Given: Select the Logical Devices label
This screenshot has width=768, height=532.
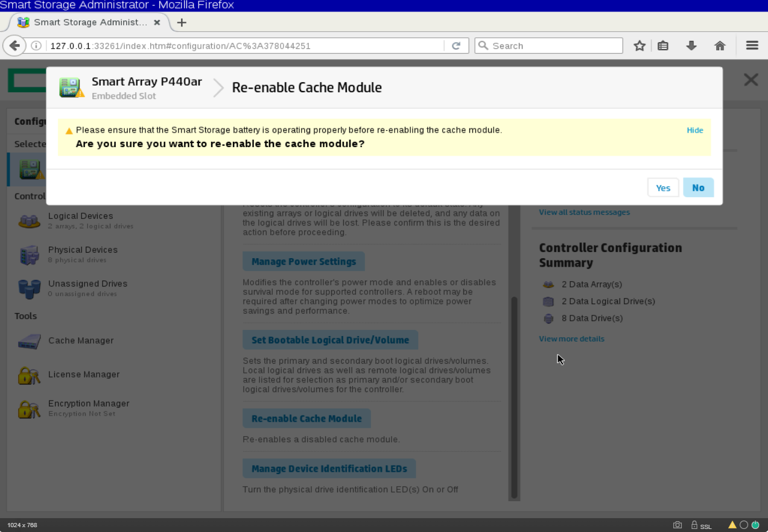Looking at the screenshot, I should [x=80, y=216].
